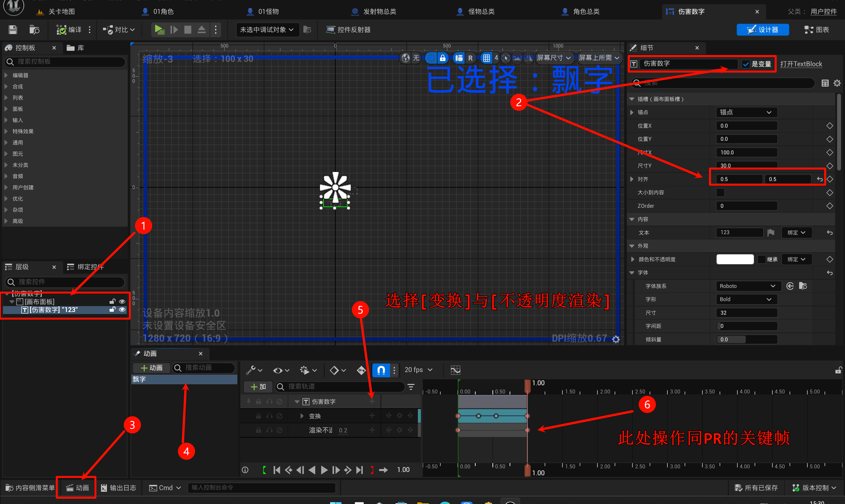The width and height of the screenshot is (845, 504).
Task: Click the save floppy disk icon
Action: click(13, 30)
